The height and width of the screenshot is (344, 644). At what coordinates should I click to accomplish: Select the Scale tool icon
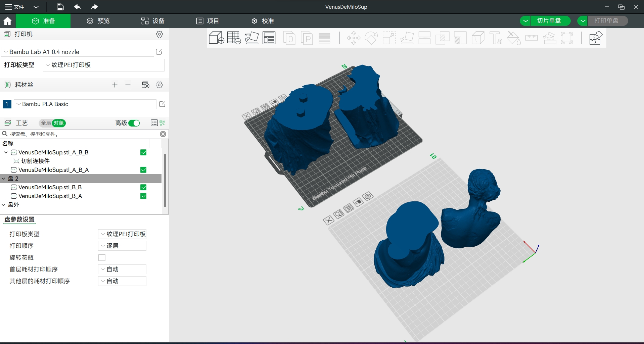point(389,38)
